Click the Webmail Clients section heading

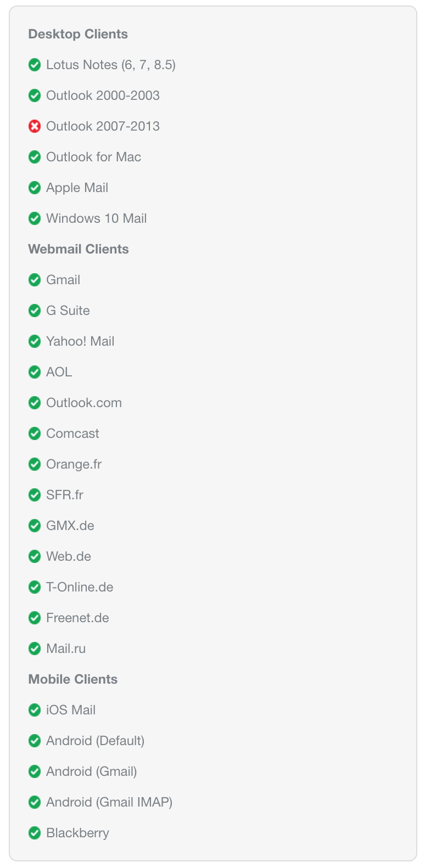click(79, 249)
